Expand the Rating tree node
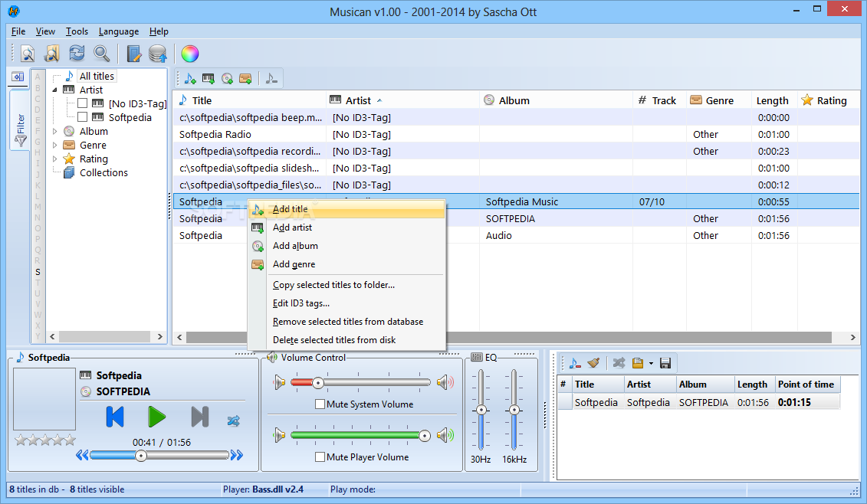 pos(54,159)
